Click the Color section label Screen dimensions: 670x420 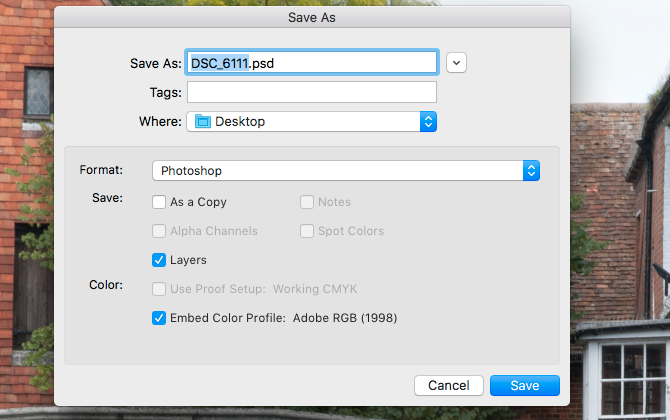[104, 285]
